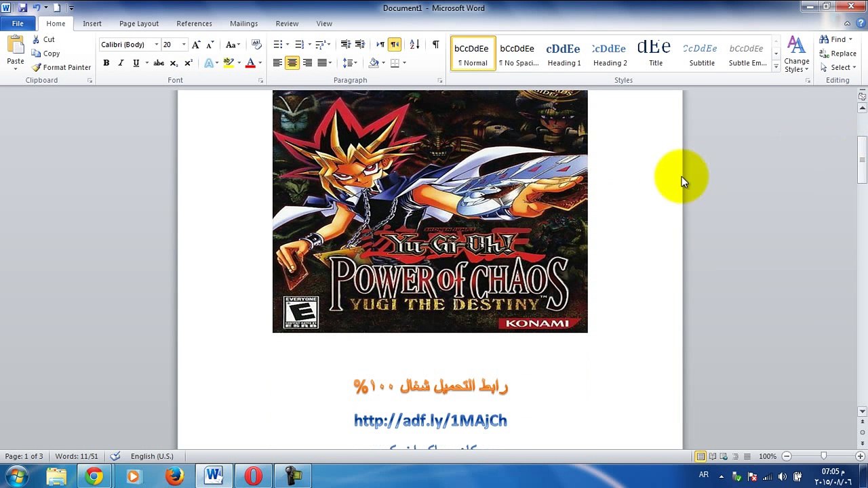Open the font size dropdown

pyautogui.click(x=183, y=45)
